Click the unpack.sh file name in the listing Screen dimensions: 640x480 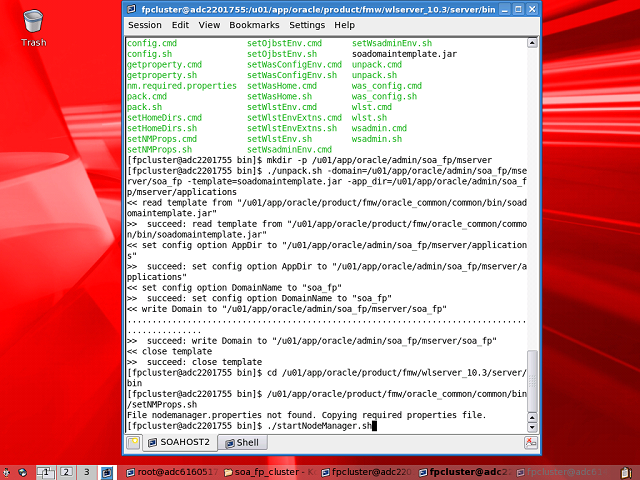(x=374, y=75)
